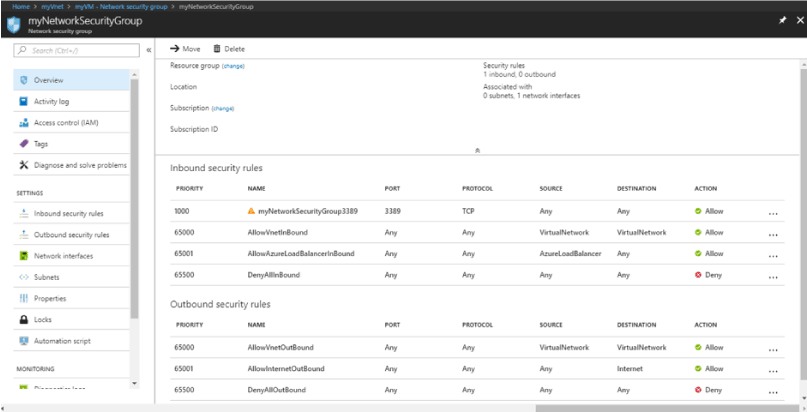This screenshot has width=807, height=412.
Task: Open the more menu for DenyAllOutBound rule
Action: click(773, 392)
